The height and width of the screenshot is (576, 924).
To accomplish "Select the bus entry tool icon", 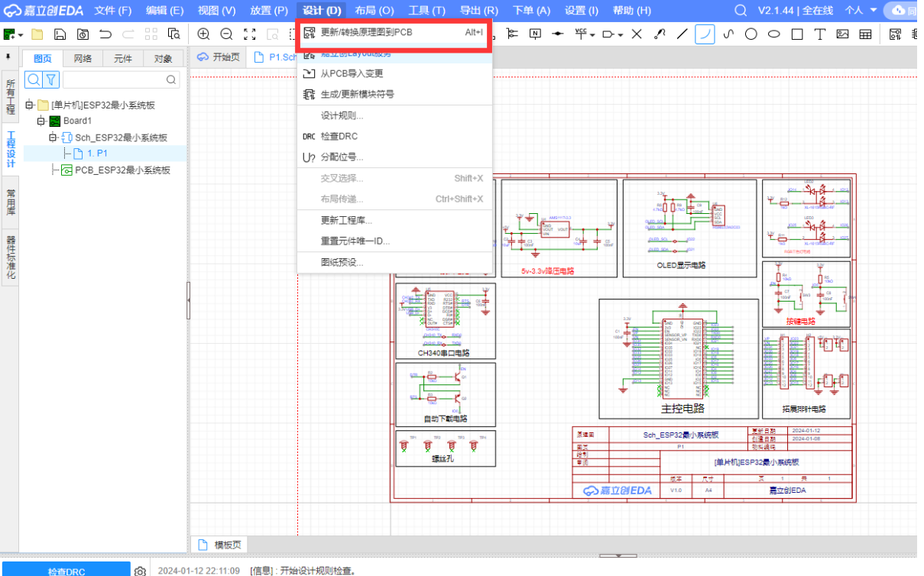I will coord(512,34).
